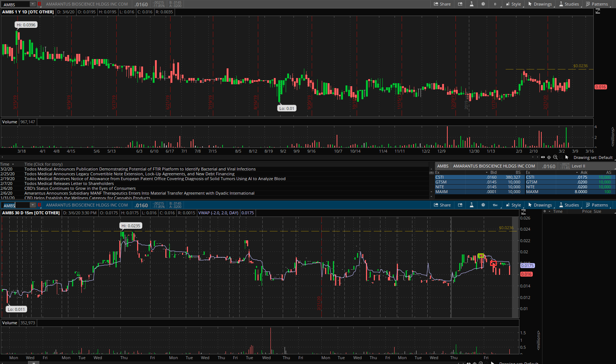Expand the Drawing set: Default menu
Viewport: 616px width, 364px height.
point(593,157)
